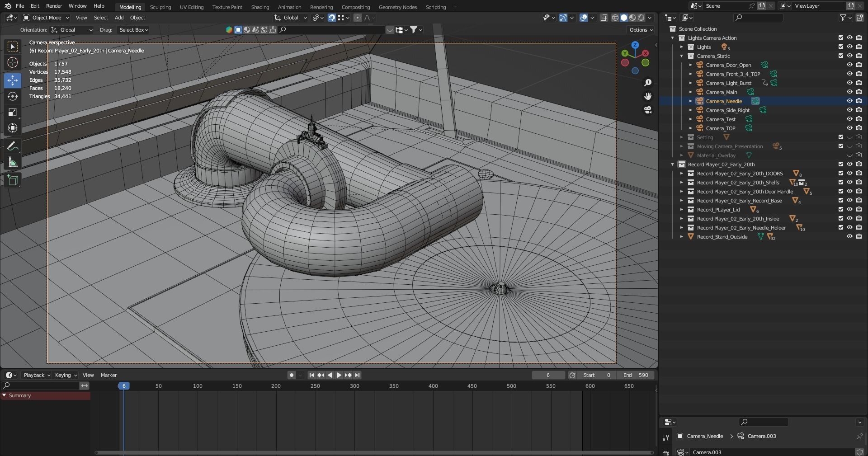
Task: Open the Object Mode dropdown
Action: [x=47, y=18]
